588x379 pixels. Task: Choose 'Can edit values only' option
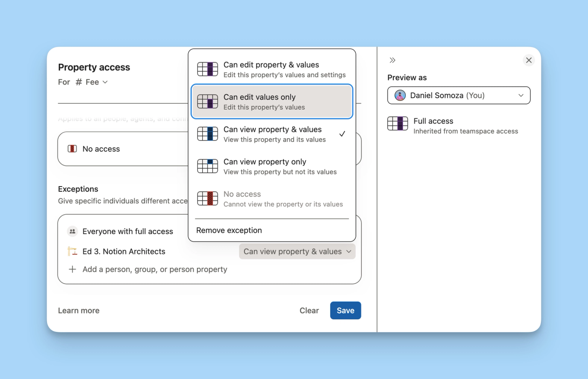click(x=272, y=102)
